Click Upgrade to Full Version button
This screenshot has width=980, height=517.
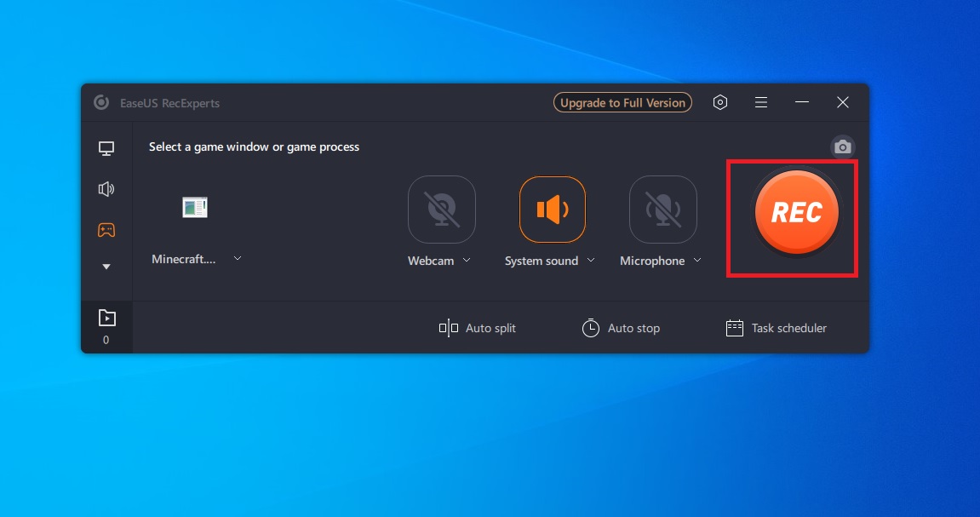coord(622,102)
